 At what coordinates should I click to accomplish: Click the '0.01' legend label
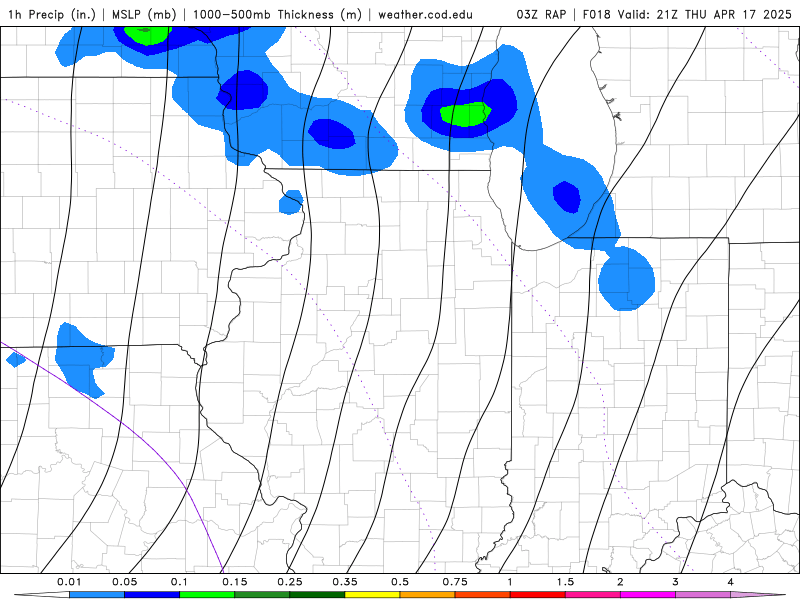(x=69, y=582)
